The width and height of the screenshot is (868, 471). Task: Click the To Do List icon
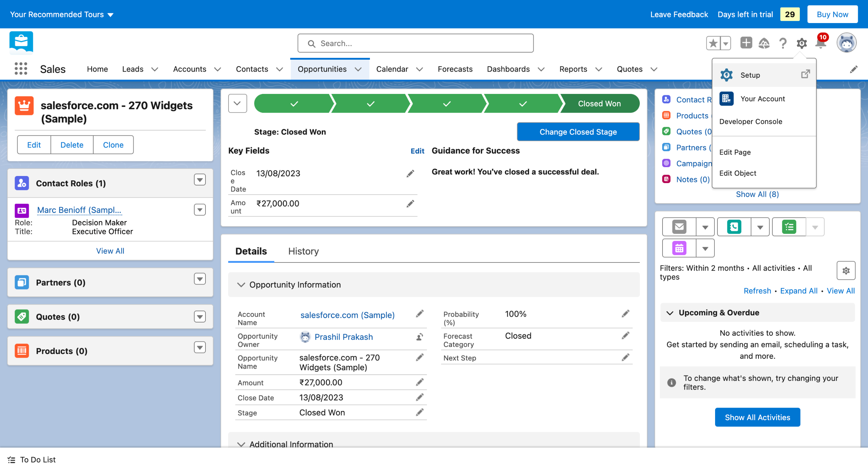click(11, 460)
